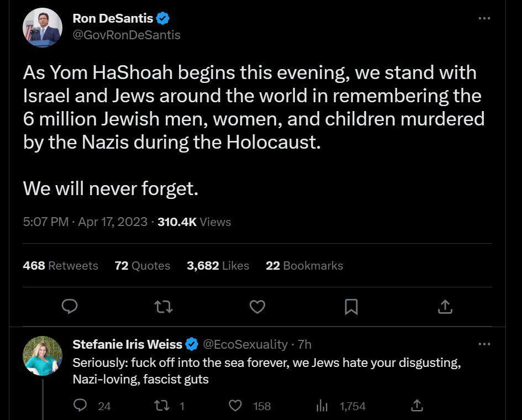Screen dimensions: 522x420
Task: View the 72 Quotes list
Action: (143, 266)
